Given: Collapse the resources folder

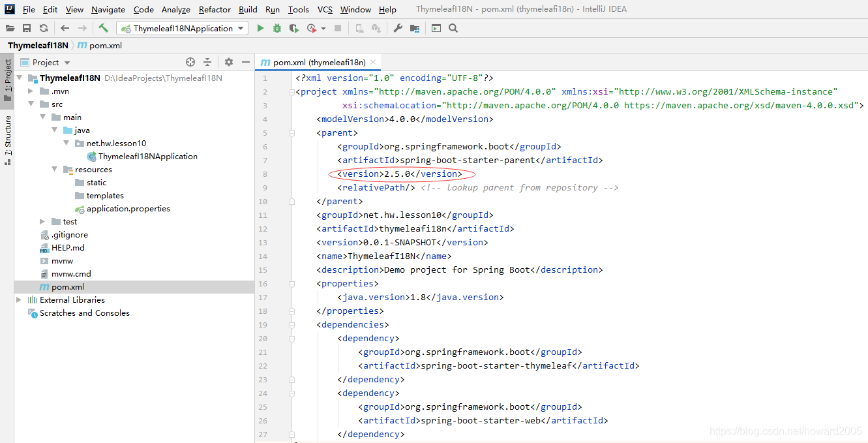Looking at the screenshot, I should coord(55,170).
